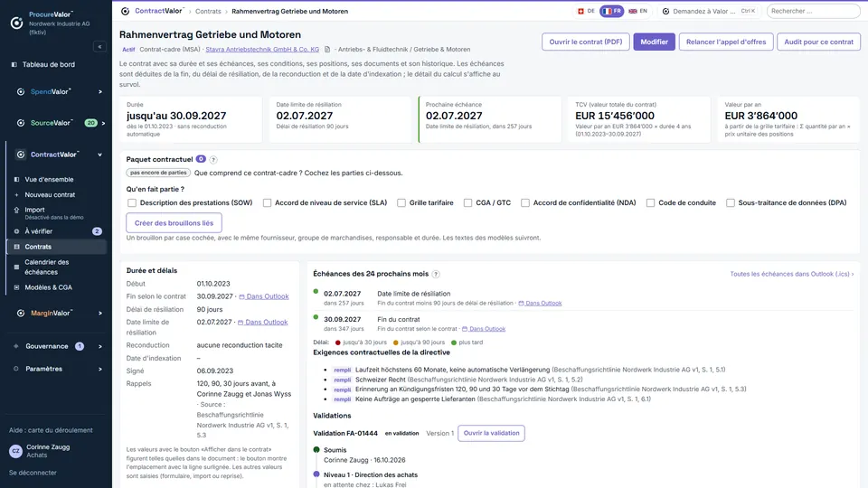
Task: Click the SpendValor module icon
Action: tap(21, 92)
